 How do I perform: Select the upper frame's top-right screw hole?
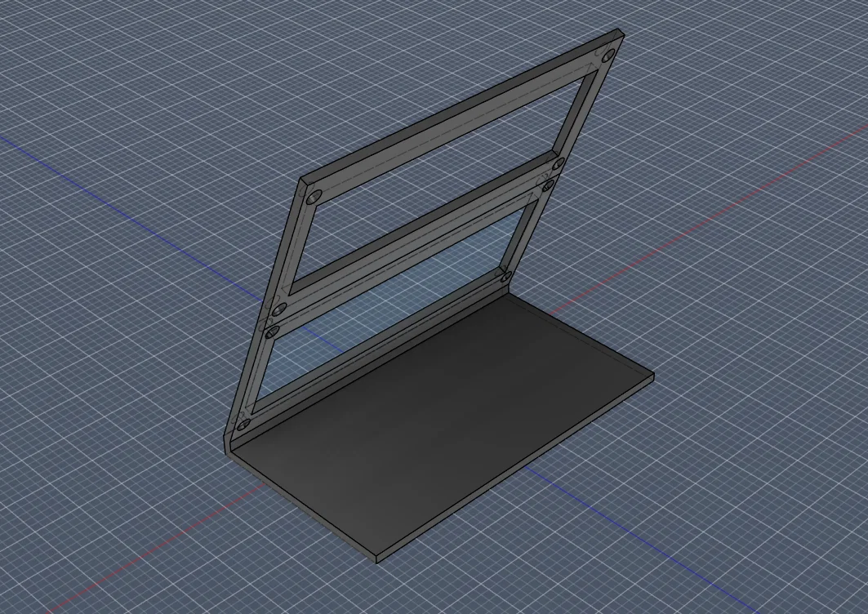608,56
